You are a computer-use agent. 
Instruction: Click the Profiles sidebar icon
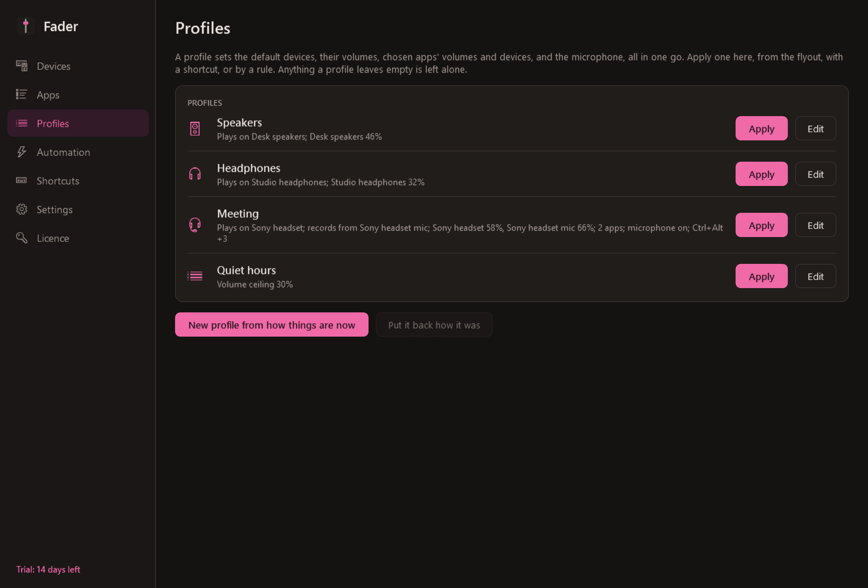coord(22,123)
